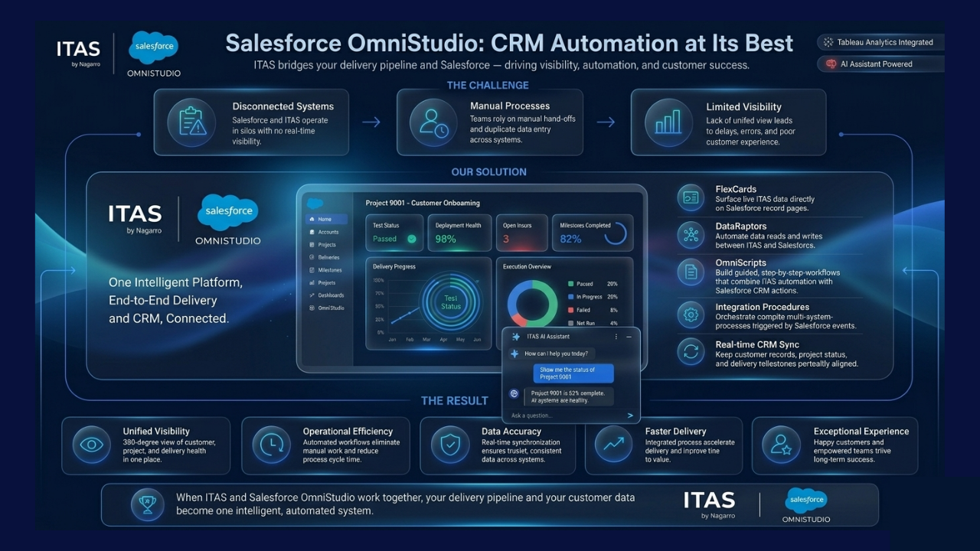This screenshot has width=980, height=551.
Task: Click the sparkle icon beside ITAS AI Assistant title
Action: (x=516, y=337)
